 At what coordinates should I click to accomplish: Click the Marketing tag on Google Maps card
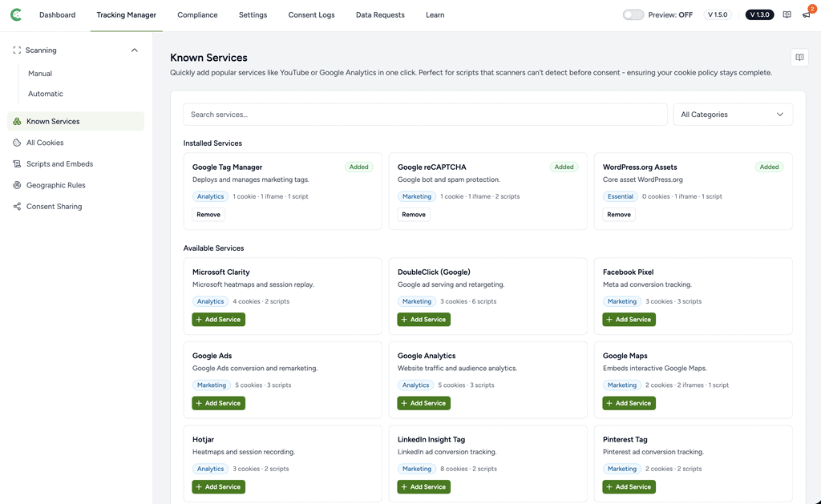coord(622,385)
